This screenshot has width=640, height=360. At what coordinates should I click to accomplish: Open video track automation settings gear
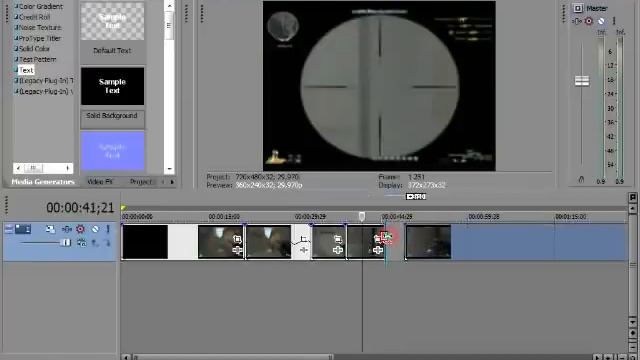click(x=80, y=229)
